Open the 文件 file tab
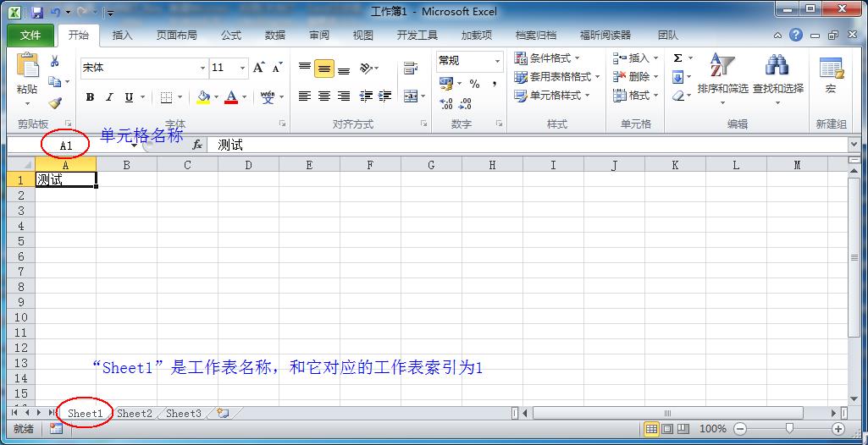Screen dimensions: 868x445 (30, 36)
